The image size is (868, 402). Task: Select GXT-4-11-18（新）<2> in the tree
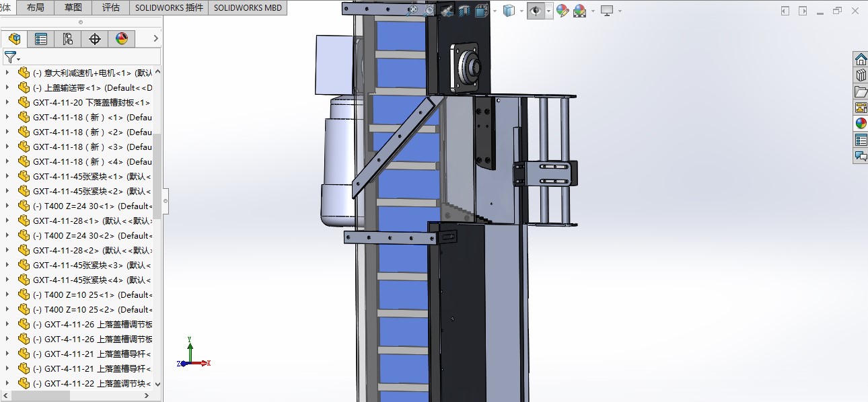click(x=92, y=132)
